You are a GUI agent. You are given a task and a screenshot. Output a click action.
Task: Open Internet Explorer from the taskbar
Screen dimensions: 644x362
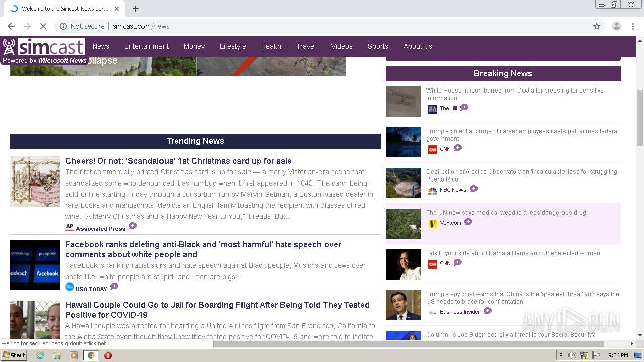coord(40,355)
